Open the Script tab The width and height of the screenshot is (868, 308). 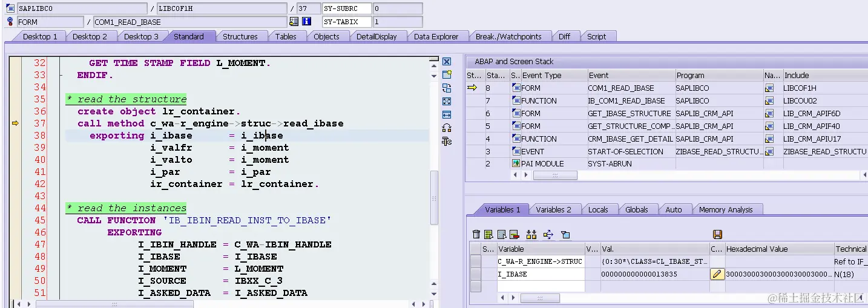tap(596, 36)
